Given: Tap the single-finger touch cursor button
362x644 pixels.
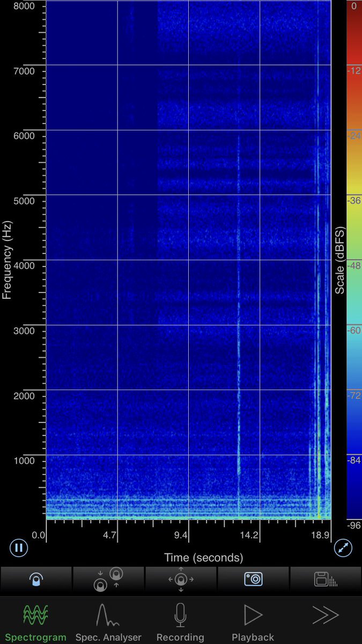Looking at the screenshot, I should pos(36,579).
